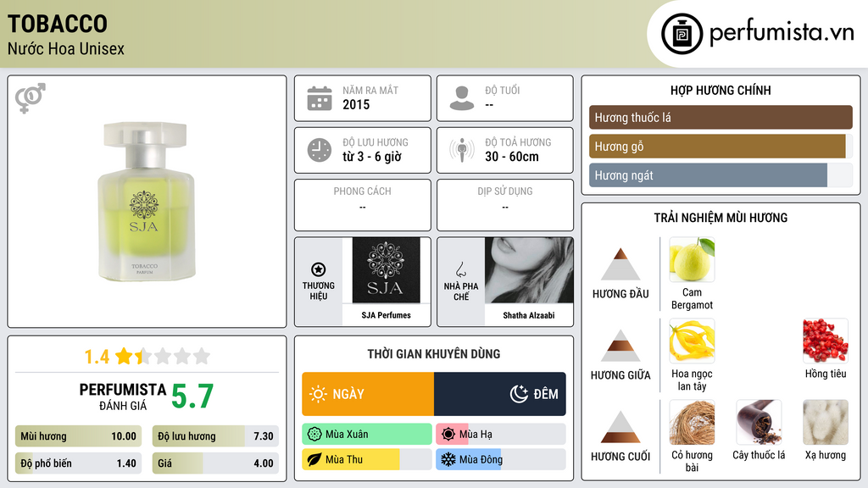
Task: Click the sillage value 30 - 60cm
Action: pos(512,157)
